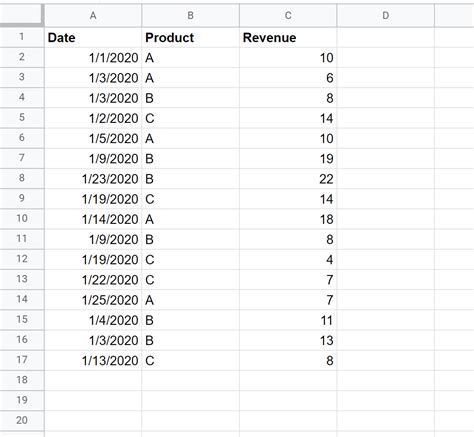The width and height of the screenshot is (474, 437).
Task: Select column B header
Action: point(190,15)
